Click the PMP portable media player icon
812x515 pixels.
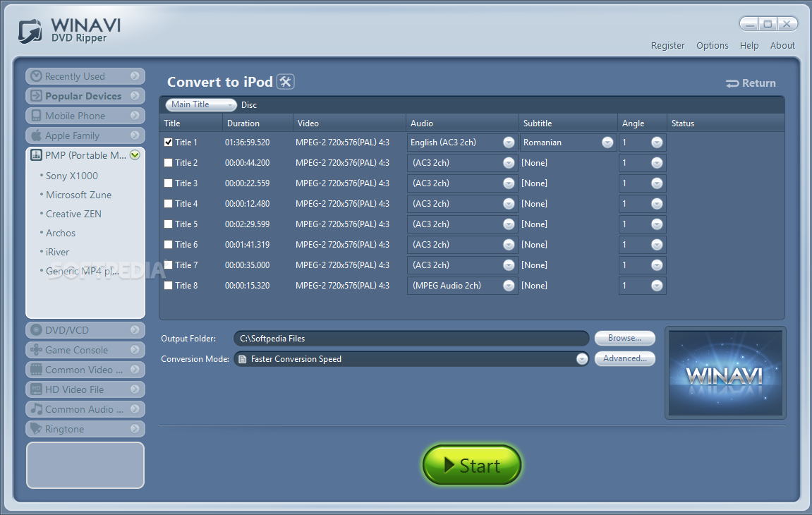pos(36,155)
